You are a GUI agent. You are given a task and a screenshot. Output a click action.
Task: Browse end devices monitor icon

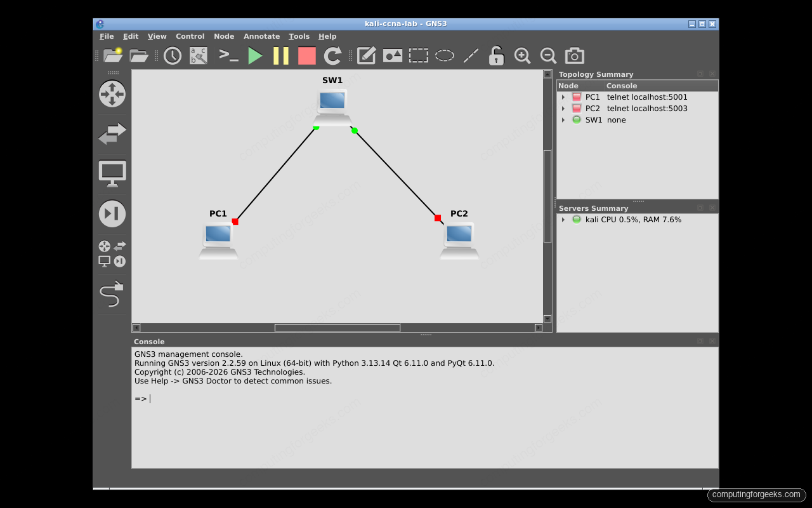point(112,173)
